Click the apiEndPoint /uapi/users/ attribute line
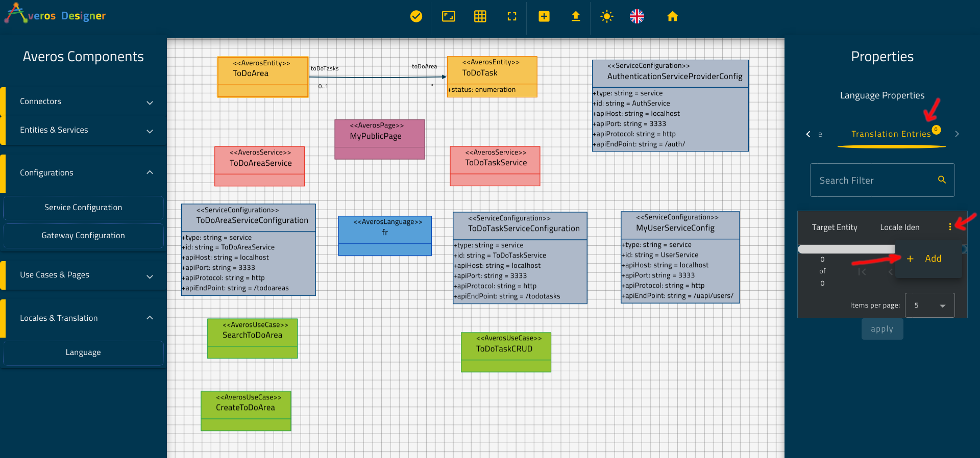The width and height of the screenshot is (980, 458). [x=677, y=296]
